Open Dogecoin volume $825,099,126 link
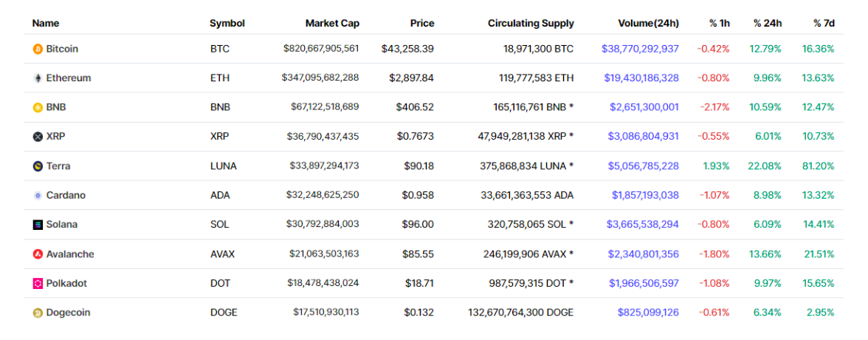Image resolution: width=868 pixels, height=340 pixels. click(x=648, y=313)
